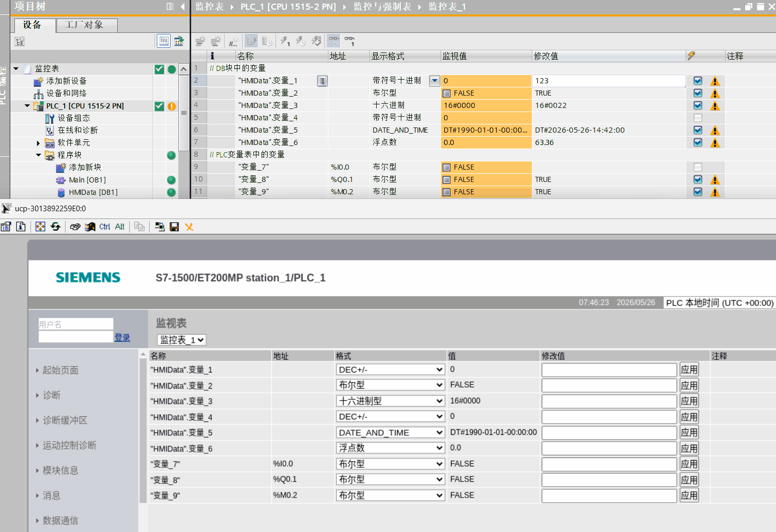Switch VNC viewer to full screen
The image size is (776, 532).
click(40, 227)
